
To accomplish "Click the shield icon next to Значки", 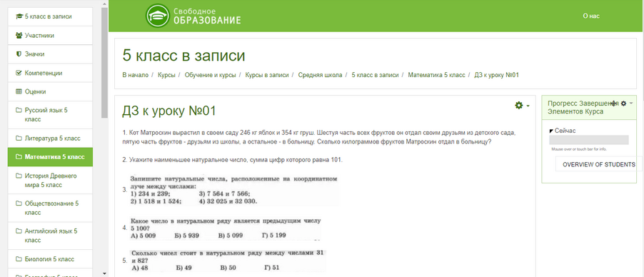I will tap(19, 54).
